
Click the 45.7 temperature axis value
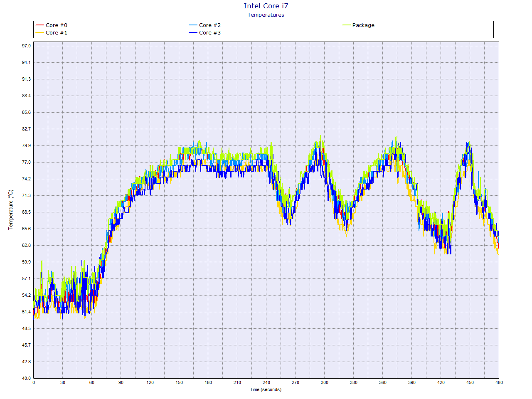[26, 345]
